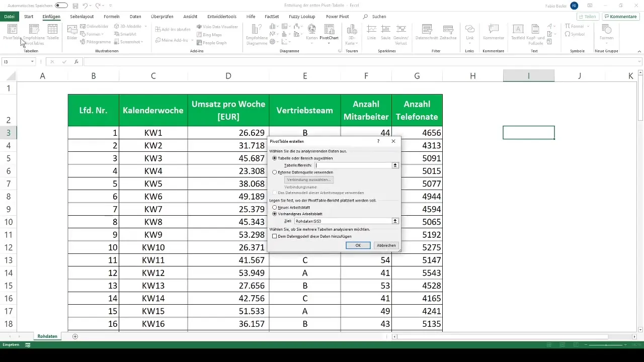Add a Datenschnitt filter
Viewport: 644px width, 362px height.
click(428, 32)
